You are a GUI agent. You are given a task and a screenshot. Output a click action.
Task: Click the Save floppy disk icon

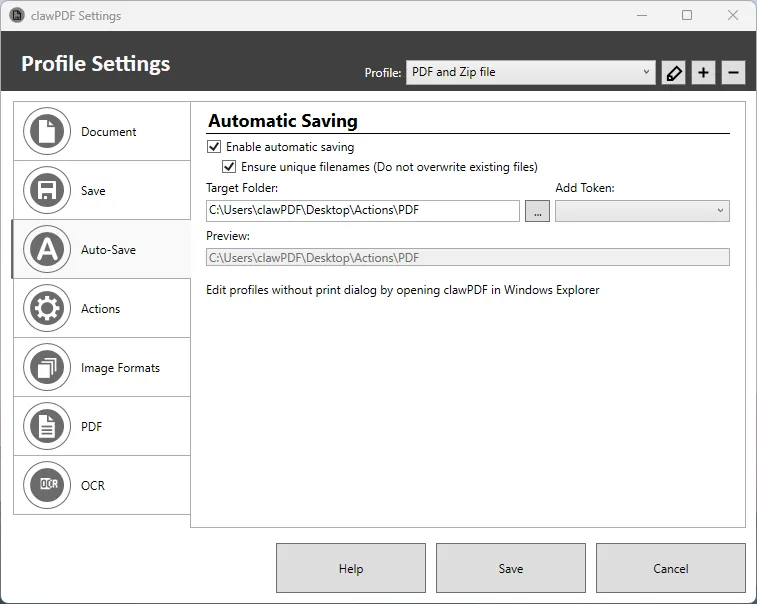click(x=47, y=191)
